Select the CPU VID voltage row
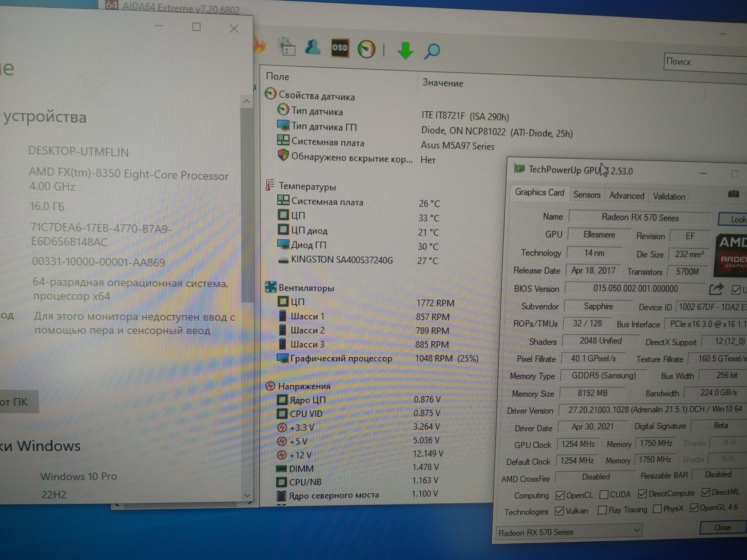The width and height of the screenshot is (747, 560). pos(359,413)
